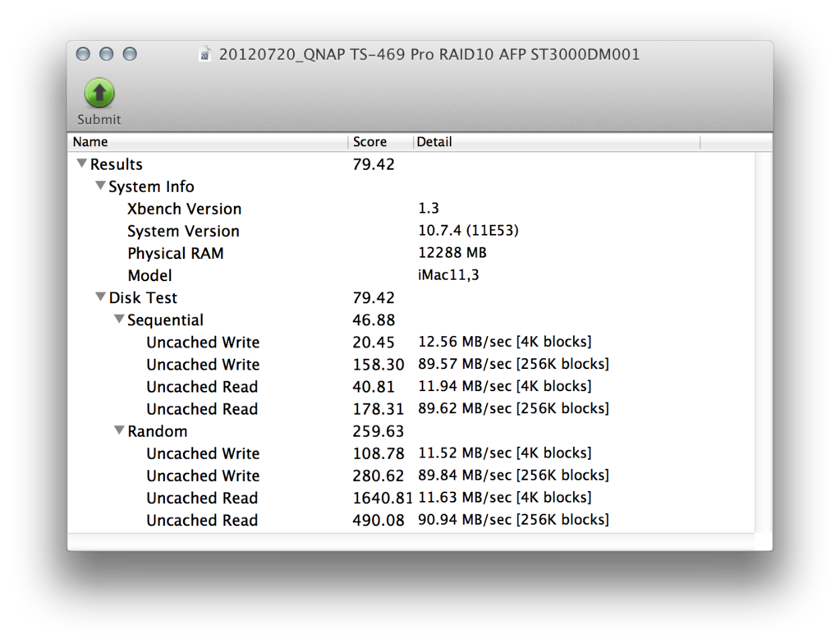Image resolution: width=840 pixels, height=644 pixels.
Task: Click the green Submit arrow icon
Action: coord(99,93)
